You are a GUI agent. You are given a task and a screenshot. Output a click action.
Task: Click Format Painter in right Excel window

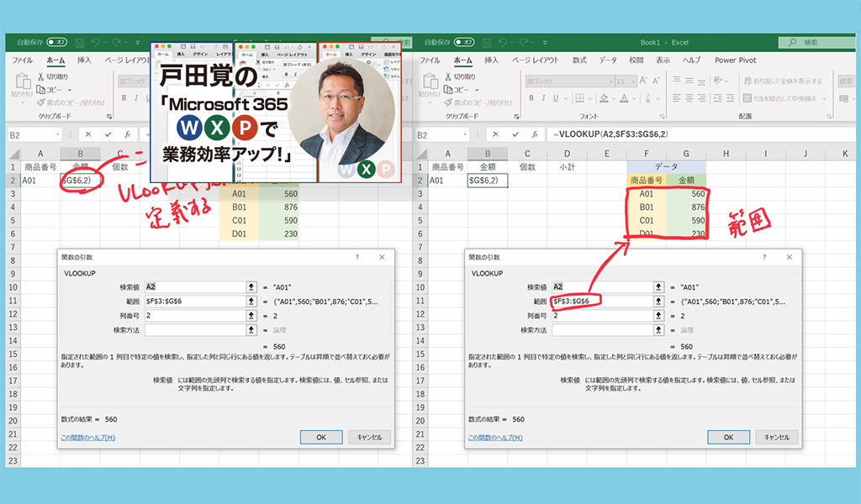(x=478, y=102)
